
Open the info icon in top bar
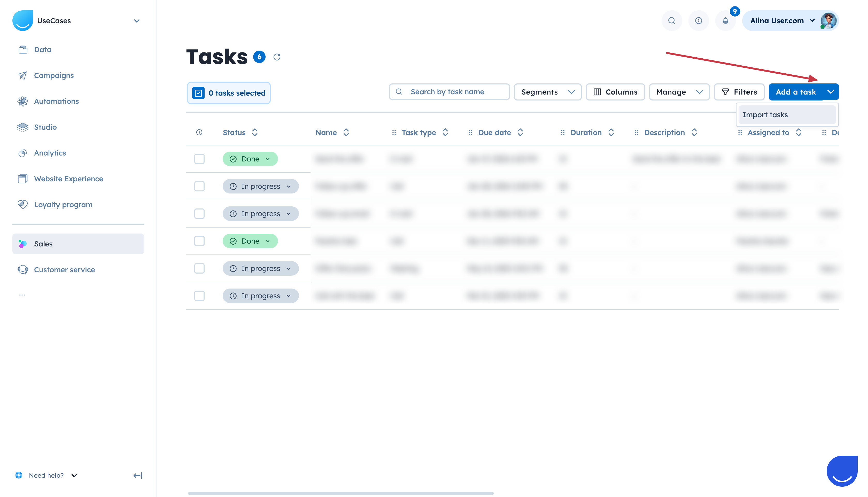pos(698,21)
